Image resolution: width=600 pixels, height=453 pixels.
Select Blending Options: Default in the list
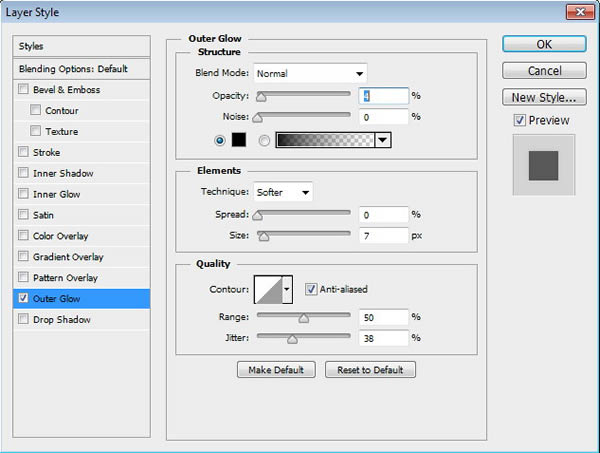click(73, 69)
